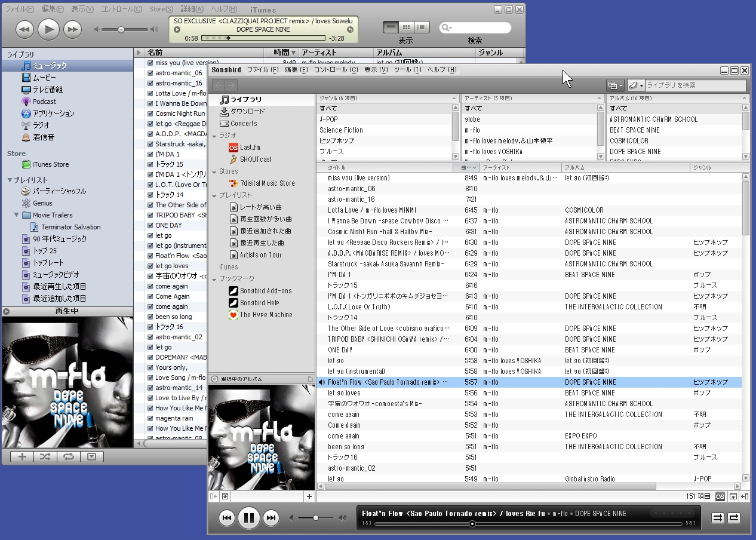The height and width of the screenshot is (540, 756).
Task: Open the Songbird view layout dropdown
Action: tap(615, 85)
